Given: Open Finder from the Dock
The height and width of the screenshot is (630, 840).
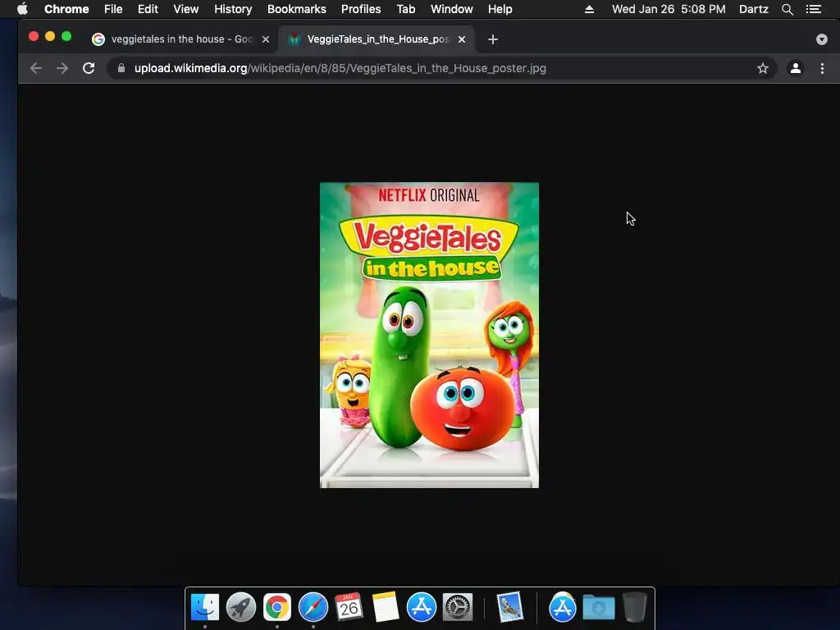Looking at the screenshot, I should (x=204, y=608).
